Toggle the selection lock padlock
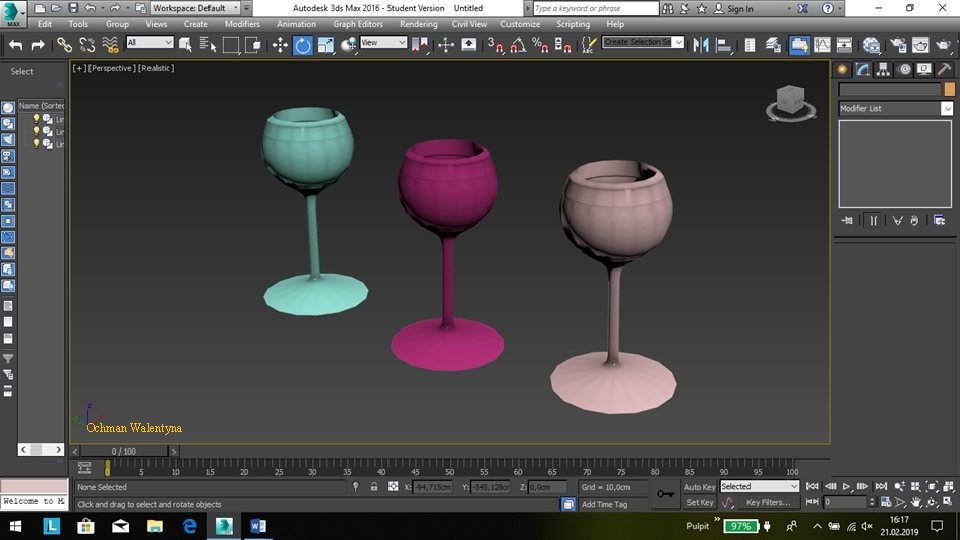Image resolution: width=960 pixels, height=540 pixels. pos(374,487)
